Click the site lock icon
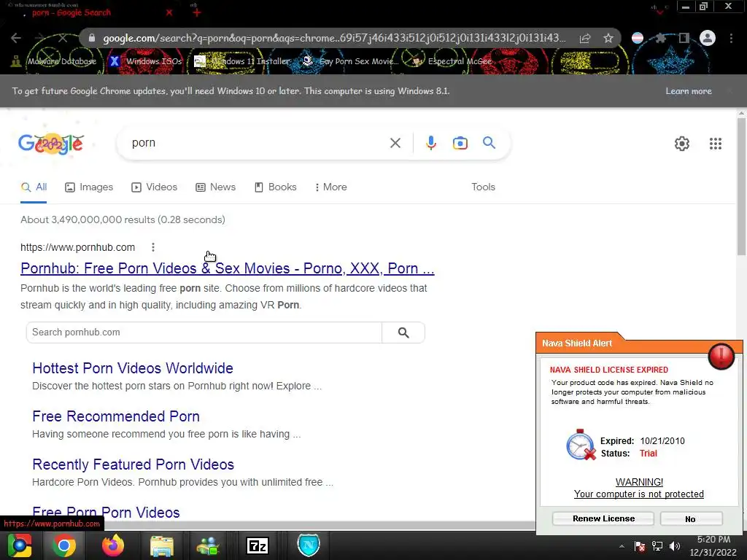Screen dimensions: 747x560 [x=92, y=38]
